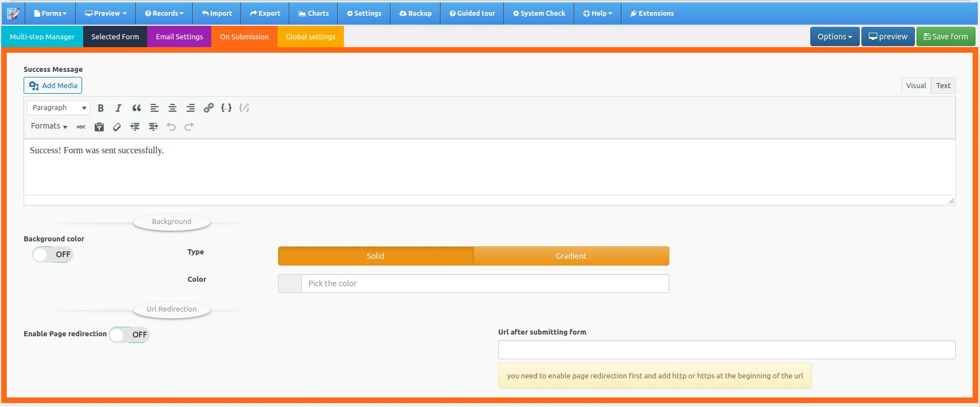
Task: Click the Url after submitting form field
Action: [727, 350]
